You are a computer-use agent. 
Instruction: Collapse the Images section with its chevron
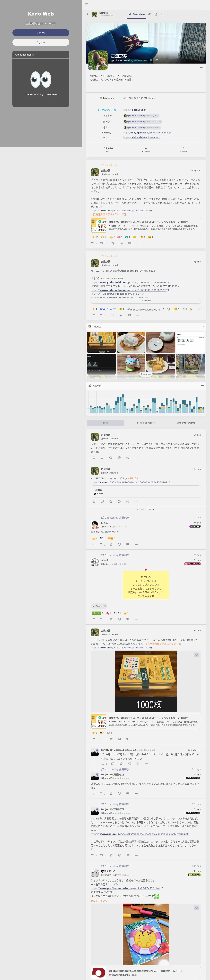tap(203, 326)
